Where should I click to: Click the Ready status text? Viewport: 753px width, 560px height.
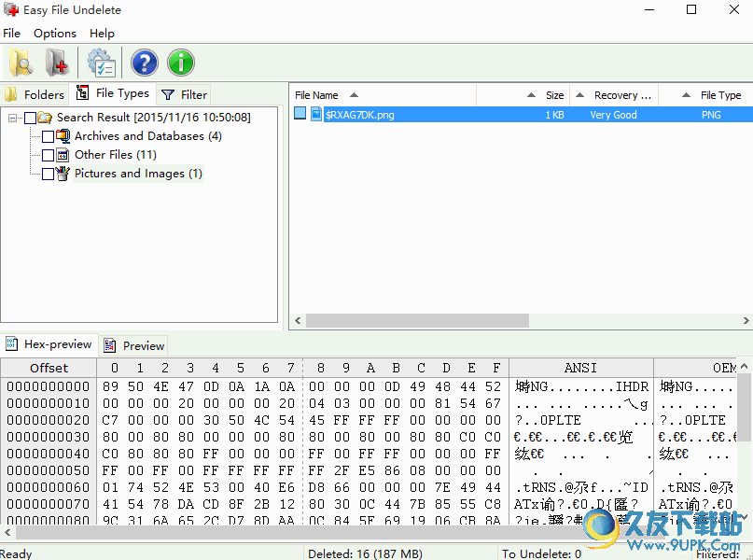tap(16, 553)
